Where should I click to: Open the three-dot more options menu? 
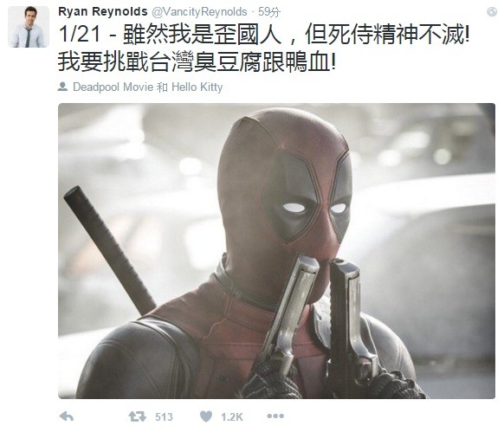tap(275, 416)
